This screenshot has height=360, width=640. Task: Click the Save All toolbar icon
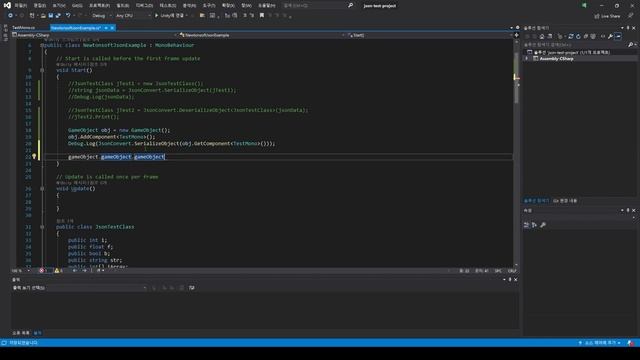pos(58,16)
